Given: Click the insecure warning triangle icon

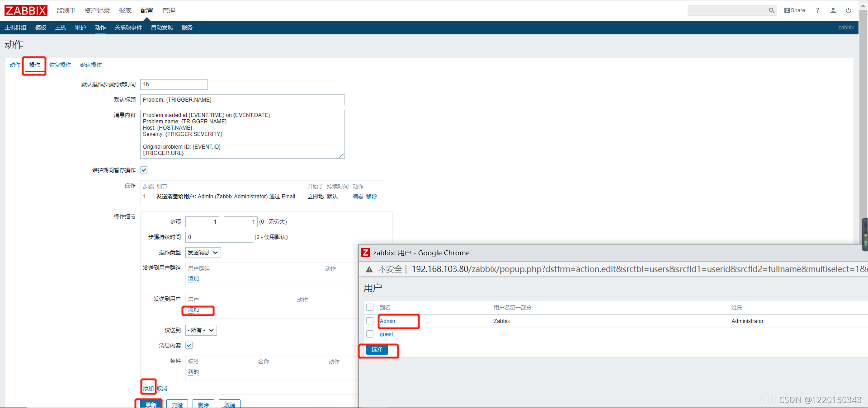Looking at the screenshot, I should [369, 269].
